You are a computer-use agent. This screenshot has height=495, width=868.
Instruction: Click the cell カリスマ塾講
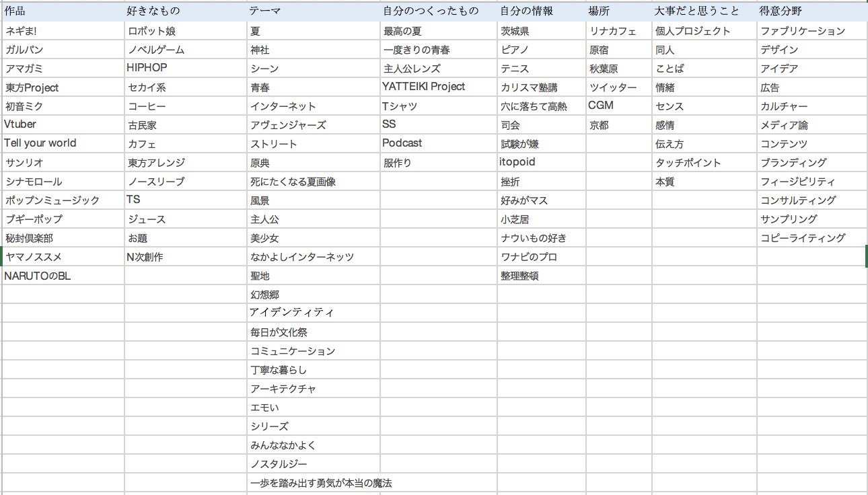pos(542,87)
